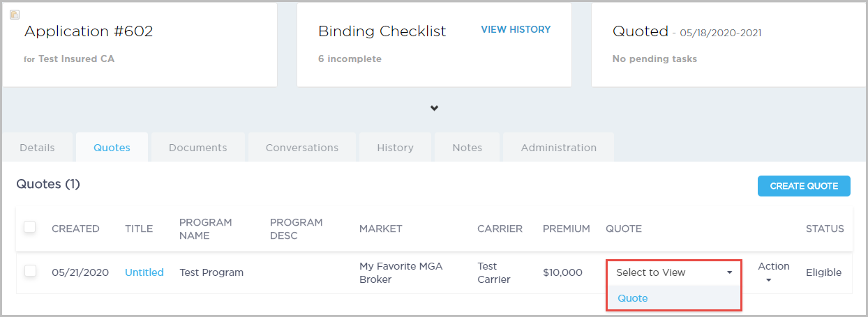Viewport: 868px width, 317px height.
Task: Choose Quote from the dropdown list
Action: coord(633,298)
